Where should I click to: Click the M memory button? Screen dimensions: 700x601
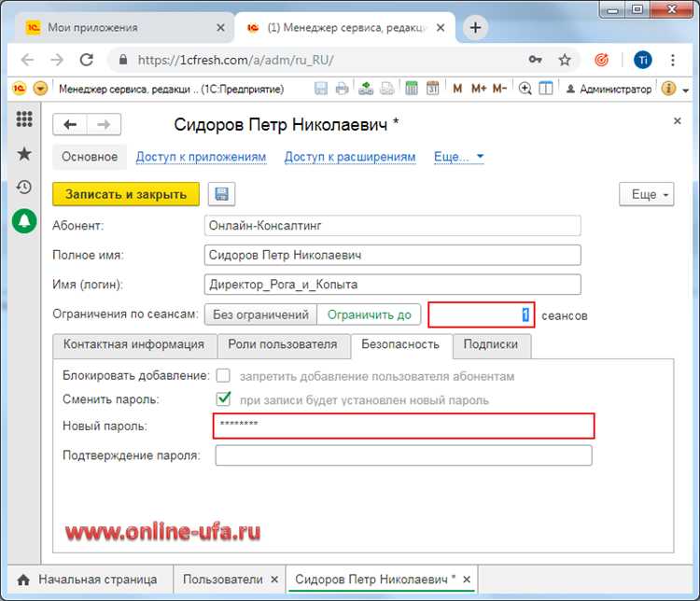tap(457, 89)
